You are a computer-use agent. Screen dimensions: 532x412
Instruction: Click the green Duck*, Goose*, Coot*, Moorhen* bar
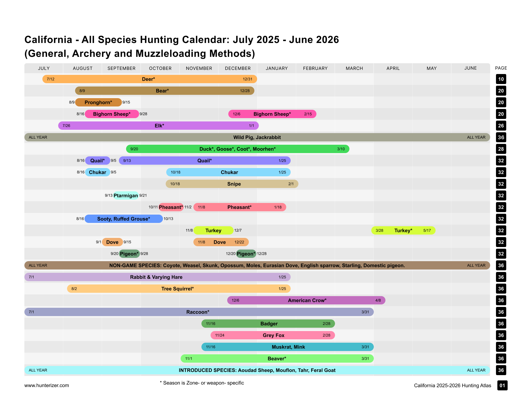(x=238, y=149)
